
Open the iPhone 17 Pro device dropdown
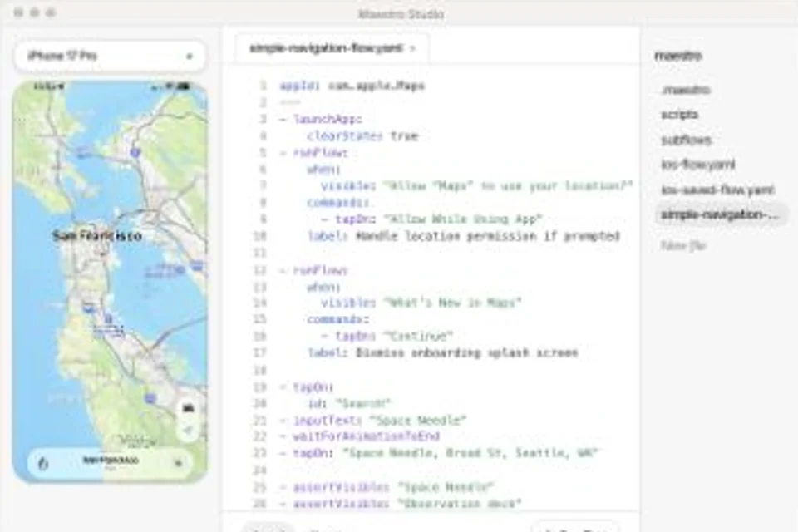click(110, 56)
